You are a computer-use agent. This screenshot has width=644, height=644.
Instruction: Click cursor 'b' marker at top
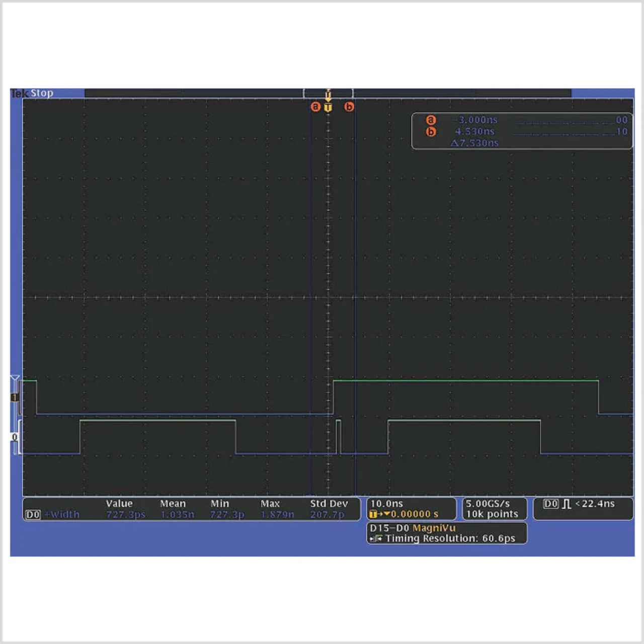pyautogui.click(x=349, y=107)
